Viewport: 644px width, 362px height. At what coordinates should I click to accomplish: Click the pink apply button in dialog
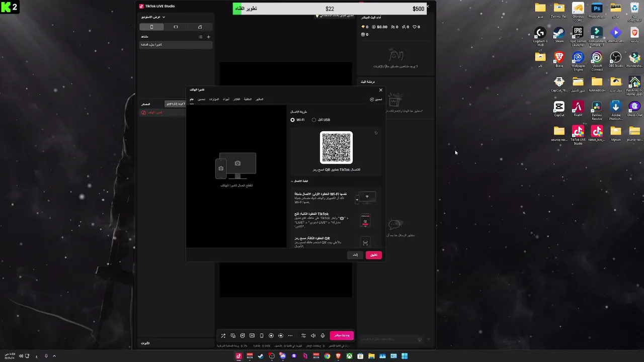tap(374, 255)
